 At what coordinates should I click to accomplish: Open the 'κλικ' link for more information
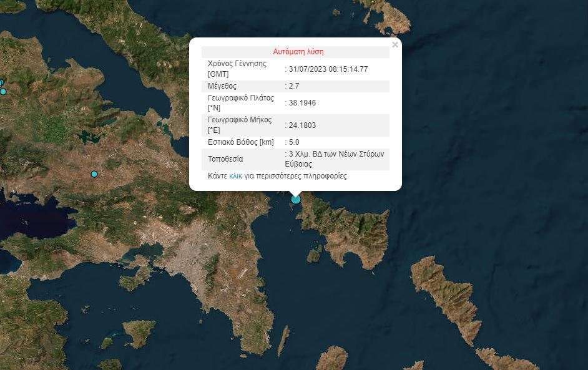coord(235,176)
